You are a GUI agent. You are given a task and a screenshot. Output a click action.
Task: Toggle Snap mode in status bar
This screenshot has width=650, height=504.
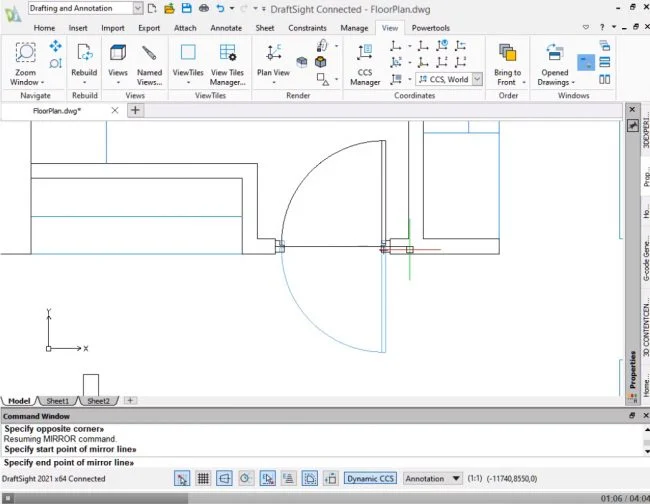(x=181, y=479)
